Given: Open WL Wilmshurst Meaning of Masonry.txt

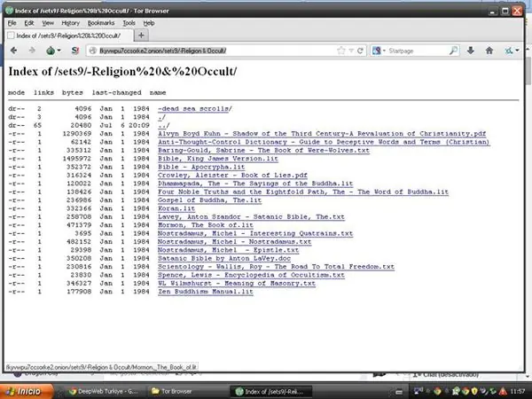Looking at the screenshot, I should pos(237,284).
